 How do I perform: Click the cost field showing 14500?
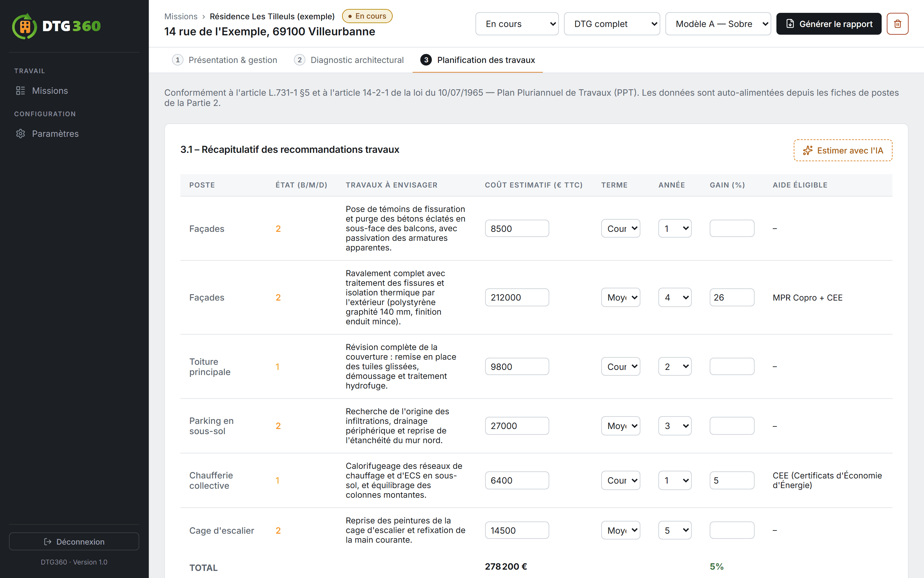[x=517, y=530]
